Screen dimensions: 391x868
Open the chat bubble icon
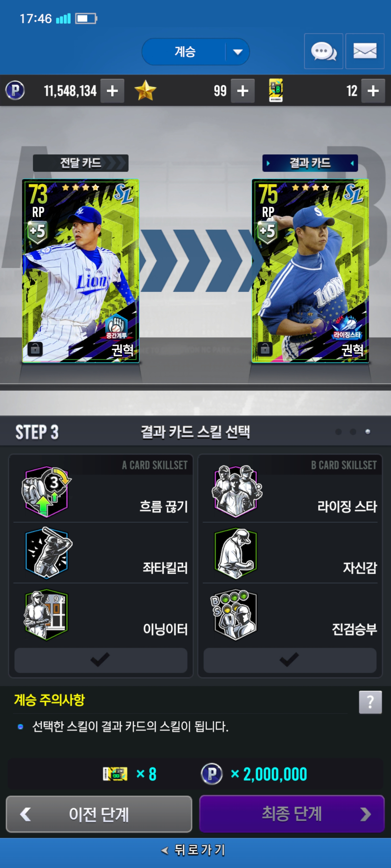tap(323, 51)
